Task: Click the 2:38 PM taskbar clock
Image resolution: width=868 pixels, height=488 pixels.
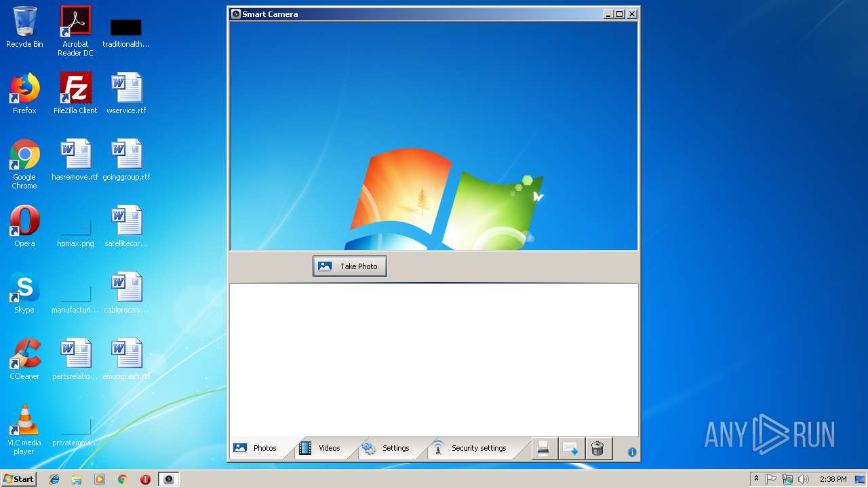Action: tap(833, 479)
